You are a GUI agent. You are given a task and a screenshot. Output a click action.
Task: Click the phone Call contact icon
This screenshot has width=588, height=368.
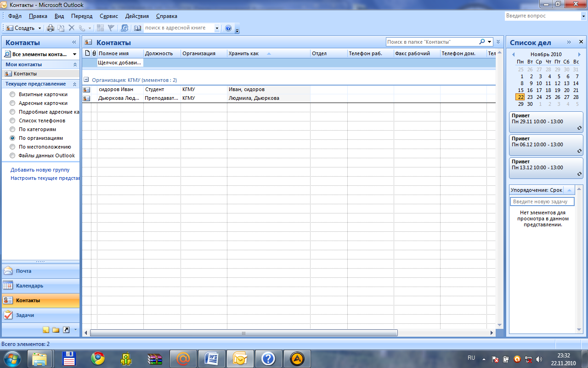[x=82, y=28]
